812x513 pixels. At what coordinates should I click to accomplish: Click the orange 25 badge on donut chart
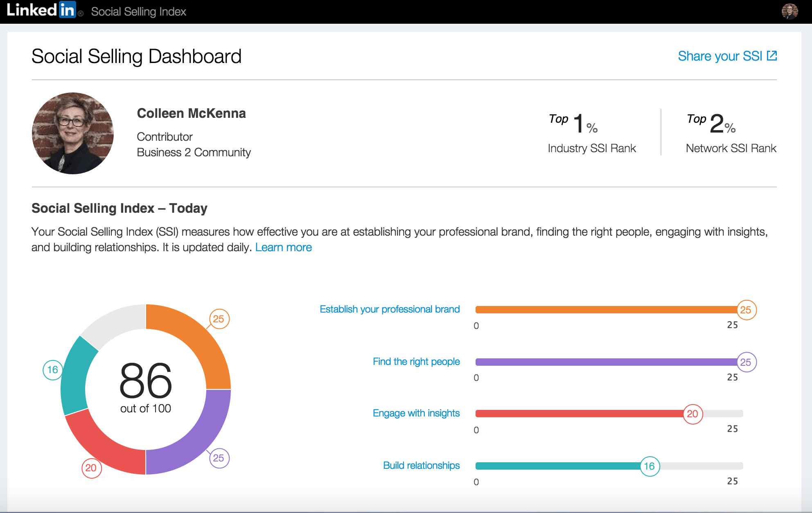[x=219, y=319]
